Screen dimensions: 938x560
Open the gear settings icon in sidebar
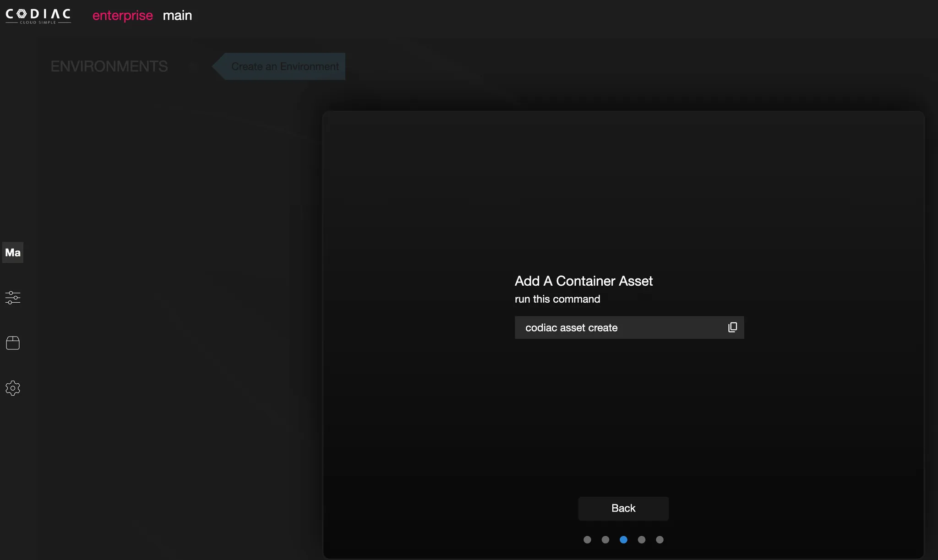coord(13,388)
